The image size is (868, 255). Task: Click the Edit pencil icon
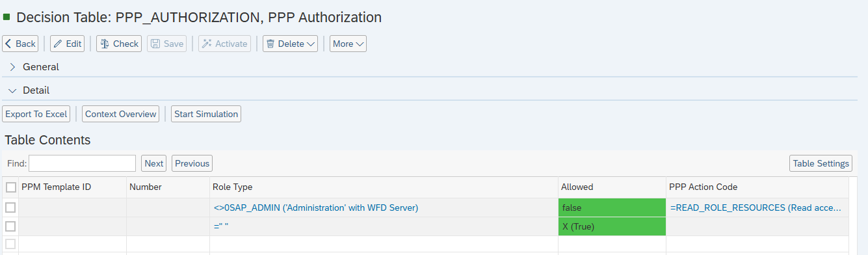57,44
